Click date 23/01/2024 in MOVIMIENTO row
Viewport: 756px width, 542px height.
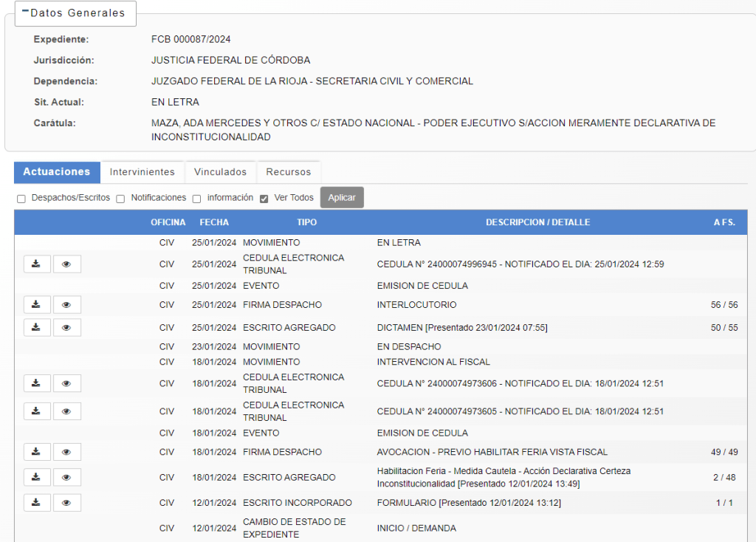[214, 347]
